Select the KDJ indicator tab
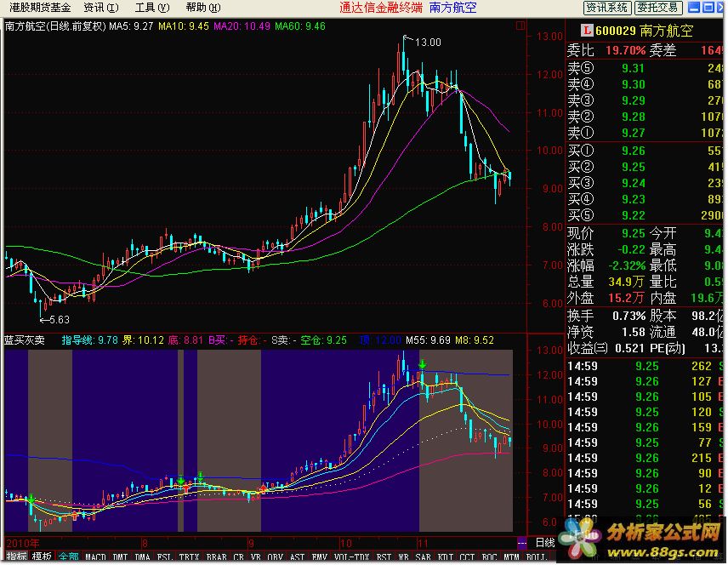This screenshot has height=565, width=728. (x=446, y=556)
